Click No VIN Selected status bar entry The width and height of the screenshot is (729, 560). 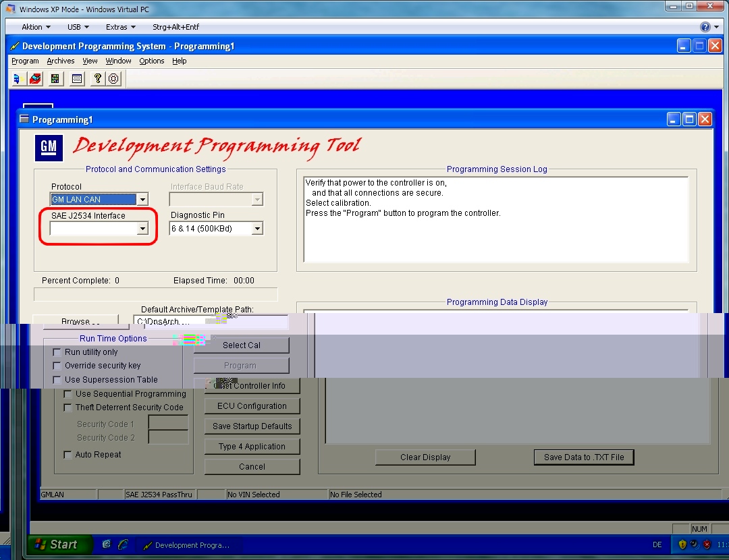click(276, 495)
